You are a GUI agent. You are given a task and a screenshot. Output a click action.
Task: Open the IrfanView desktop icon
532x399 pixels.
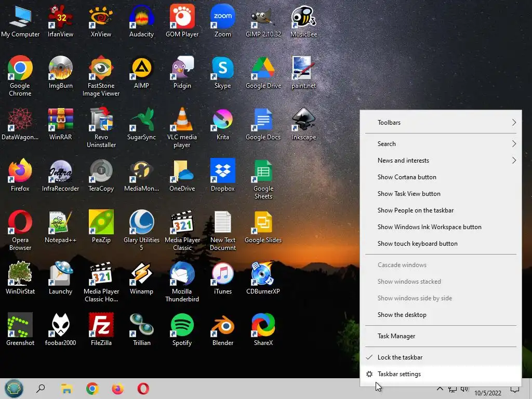pos(60,21)
